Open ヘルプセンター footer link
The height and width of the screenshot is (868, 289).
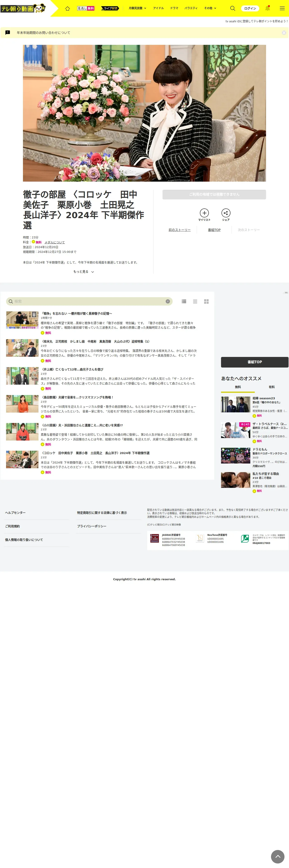[x=16, y=512]
